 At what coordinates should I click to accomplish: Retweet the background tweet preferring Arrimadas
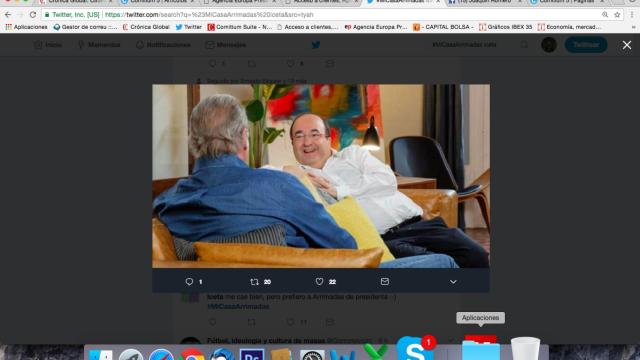[251, 322]
